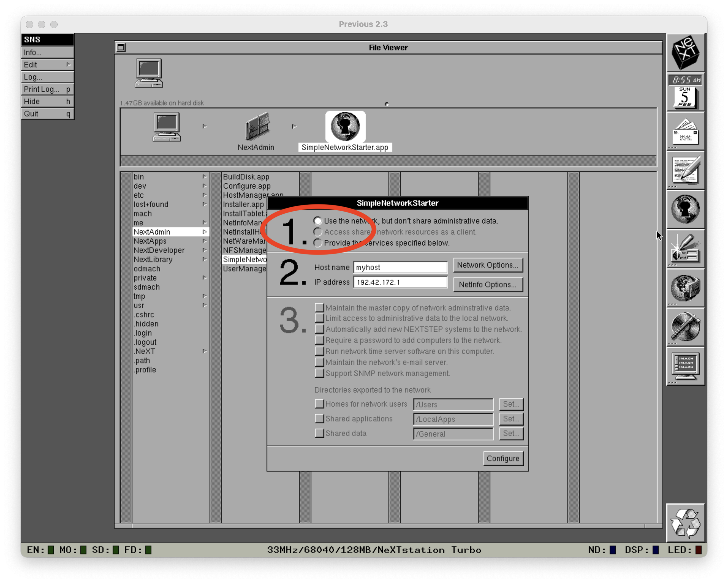The width and height of the screenshot is (728, 583).
Task: Open the Edit submenu in SNS menu
Action: point(47,65)
